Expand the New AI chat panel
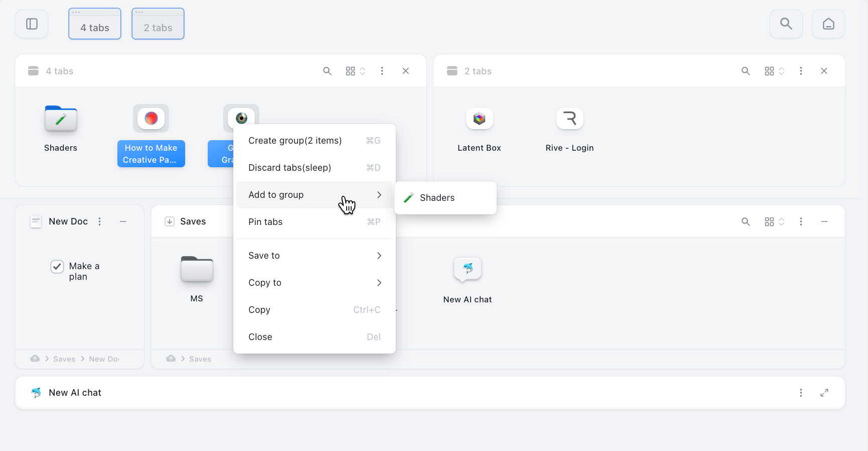Screen dimensions: 868x451 [x=824, y=393]
